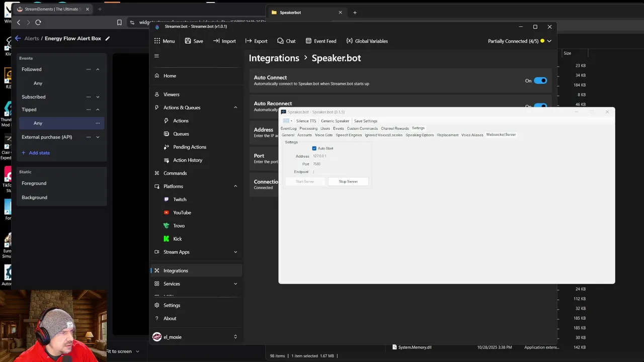Open the Fit to screen dropdown
The image size is (644, 362).
pos(122,351)
